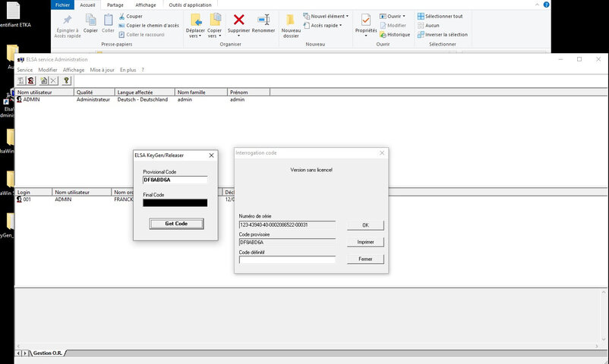Click Nouveau dossier icon in Explorer ribbon
The image size is (609, 364).
pos(291,20)
